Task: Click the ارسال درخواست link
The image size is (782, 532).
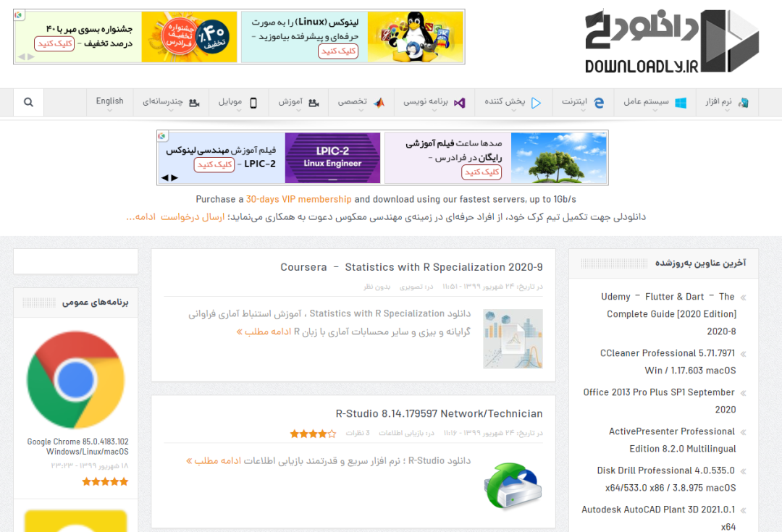Action: [193, 217]
